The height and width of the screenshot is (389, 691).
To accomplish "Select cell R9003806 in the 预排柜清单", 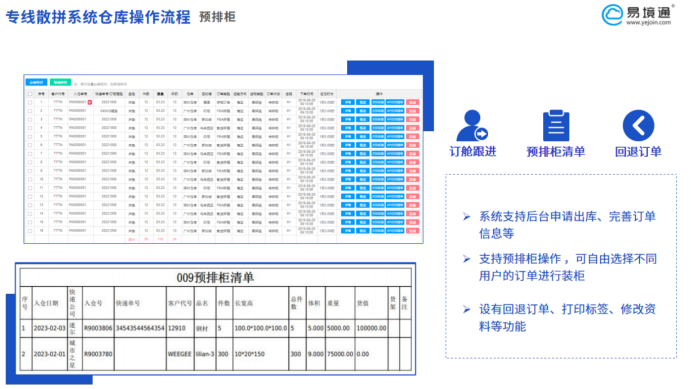I will pos(98,328).
